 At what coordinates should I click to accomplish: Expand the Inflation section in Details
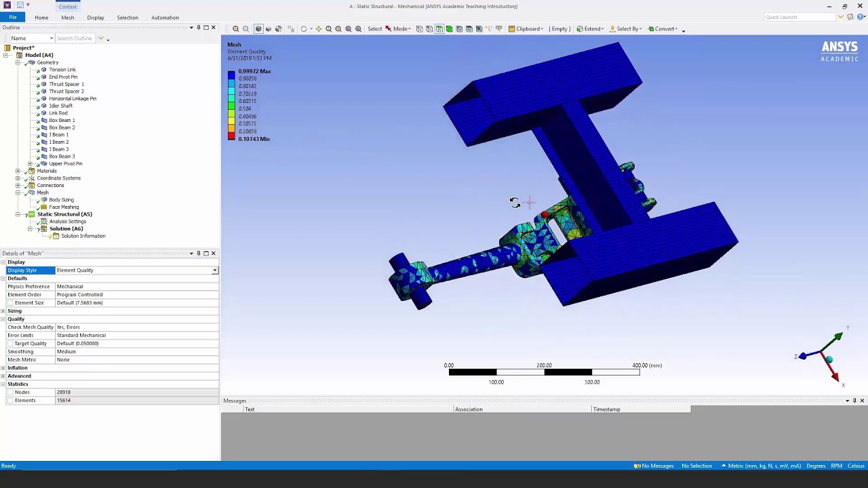pos(3,368)
